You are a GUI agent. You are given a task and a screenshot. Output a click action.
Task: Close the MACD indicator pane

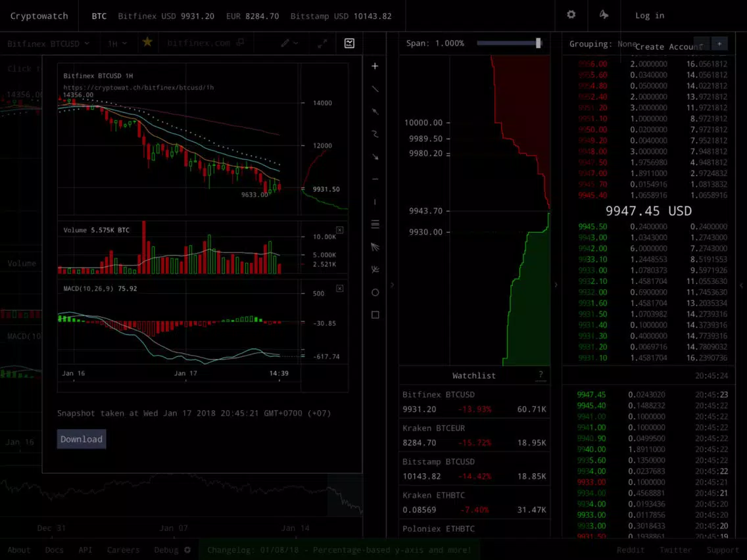pyautogui.click(x=340, y=289)
